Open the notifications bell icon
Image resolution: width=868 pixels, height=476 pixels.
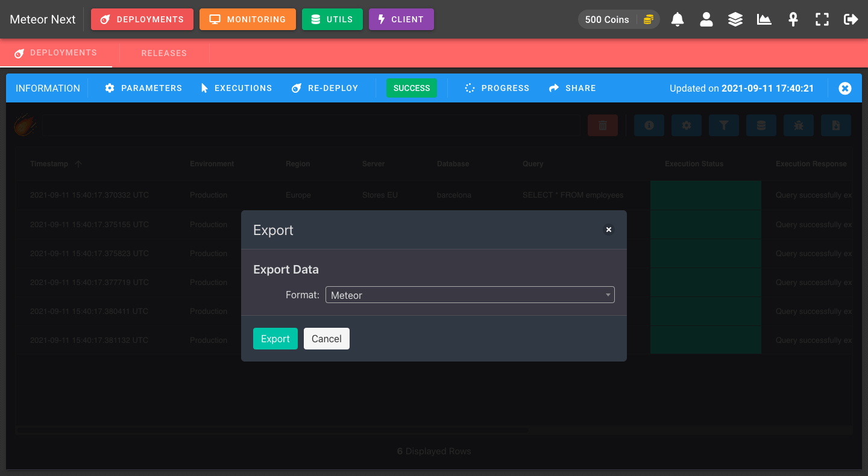tap(678, 19)
